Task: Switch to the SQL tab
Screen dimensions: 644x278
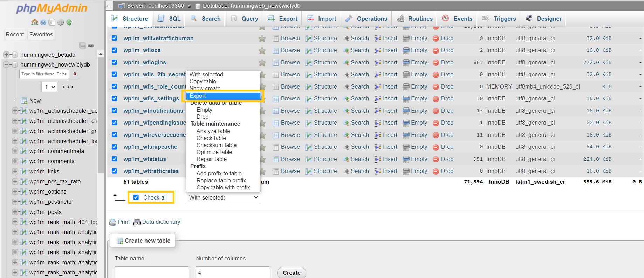Action: click(169, 19)
